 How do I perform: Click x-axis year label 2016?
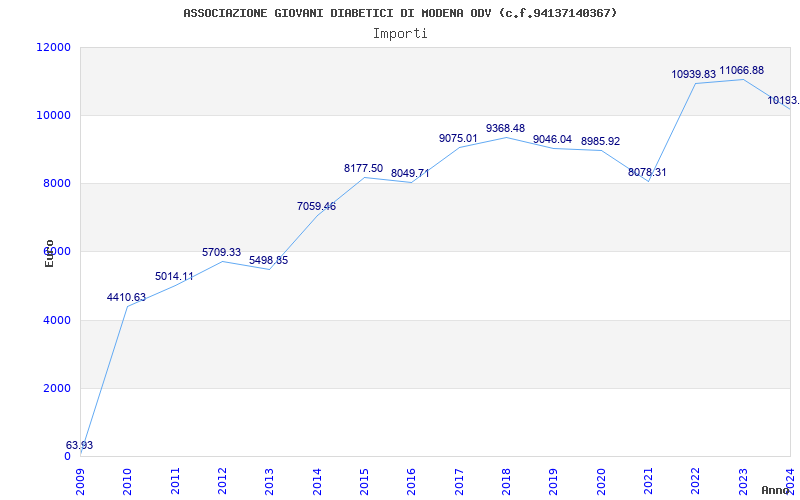point(412,481)
